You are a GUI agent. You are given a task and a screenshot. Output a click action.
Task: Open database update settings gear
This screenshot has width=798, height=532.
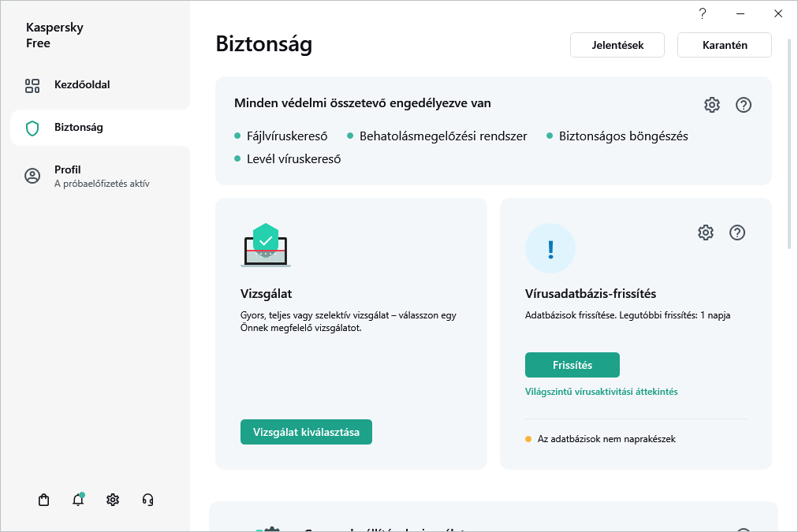706,233
